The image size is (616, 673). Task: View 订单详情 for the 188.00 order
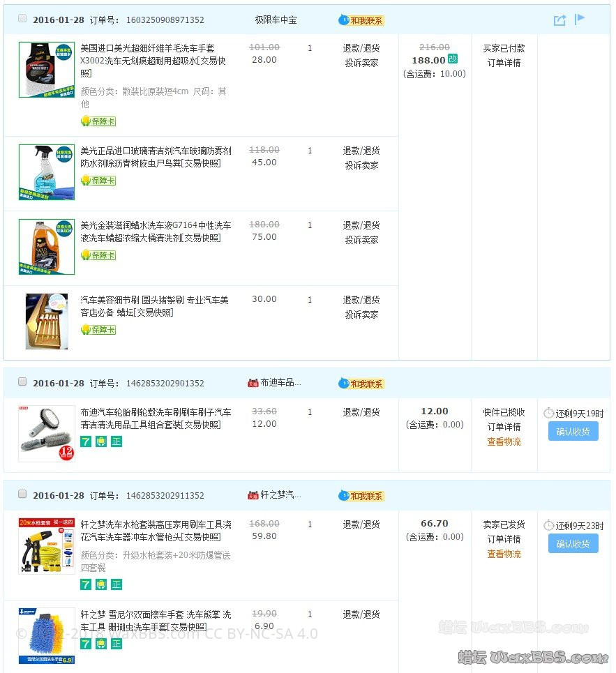[x=504, y=63]
